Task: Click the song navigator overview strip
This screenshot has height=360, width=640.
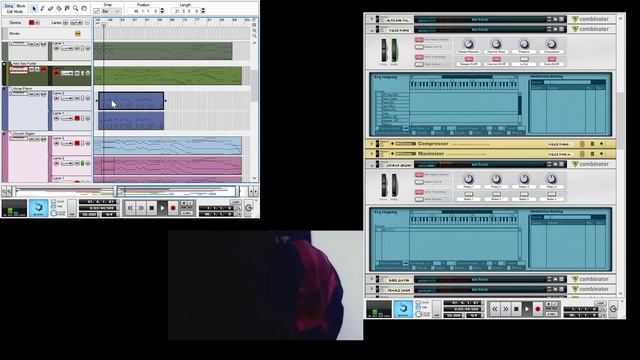Action: point(126,191)
